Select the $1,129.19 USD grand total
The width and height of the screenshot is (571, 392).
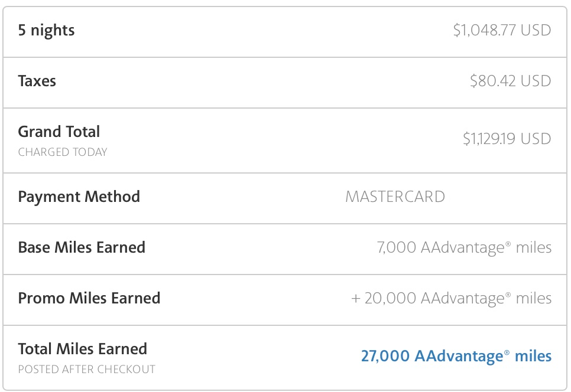tap(507, 139)
